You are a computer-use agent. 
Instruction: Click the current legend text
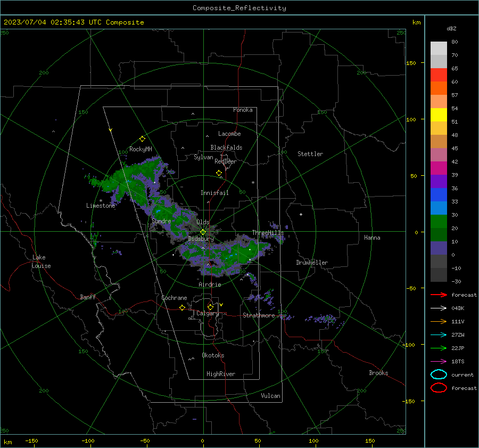[463, 375]
